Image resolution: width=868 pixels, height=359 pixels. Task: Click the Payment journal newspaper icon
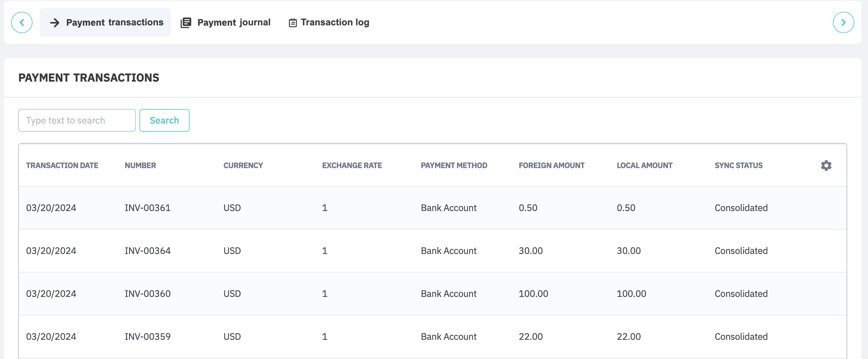coord(186,22)
